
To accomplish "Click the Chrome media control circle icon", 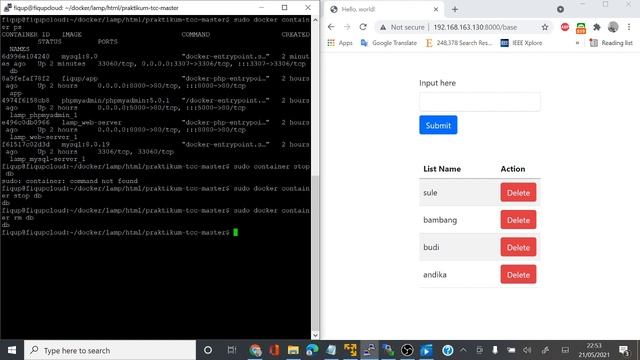I will [x=560, y=9].
